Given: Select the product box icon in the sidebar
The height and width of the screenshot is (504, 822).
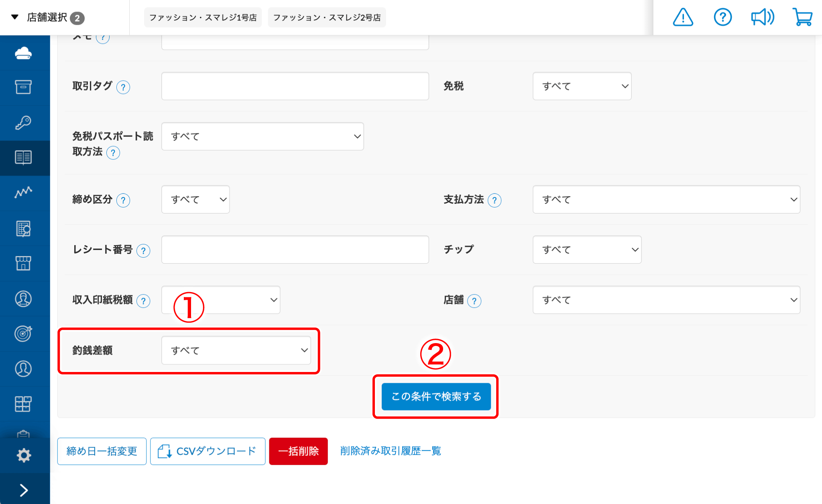Looking at the screenshot, I should 24,87.
